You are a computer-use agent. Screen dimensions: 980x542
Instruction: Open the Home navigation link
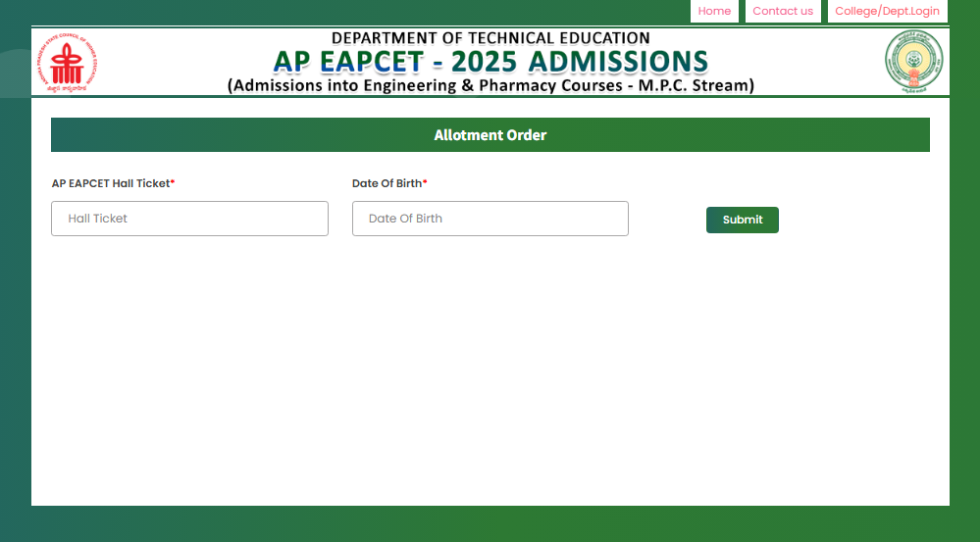pyautogui.click(x=714, y=11)
